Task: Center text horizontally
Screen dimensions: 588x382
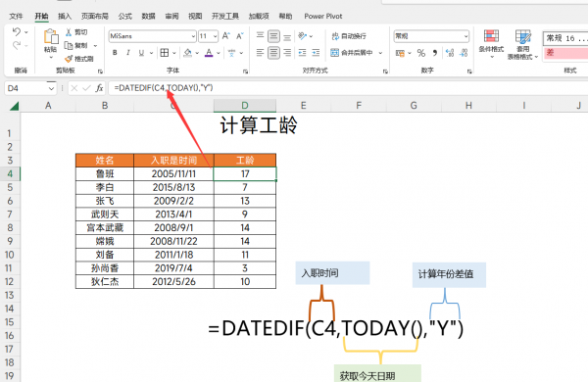Action: point(273,53)
